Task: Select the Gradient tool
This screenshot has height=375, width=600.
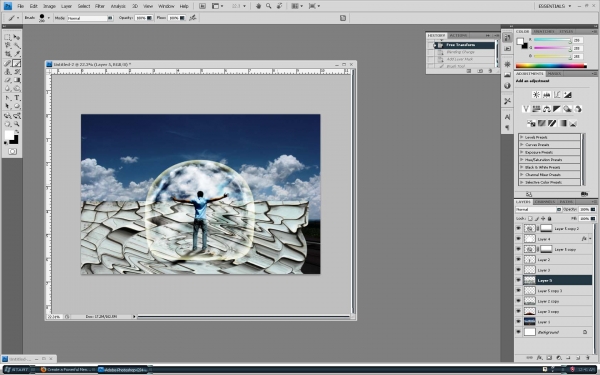Action: 16,80
